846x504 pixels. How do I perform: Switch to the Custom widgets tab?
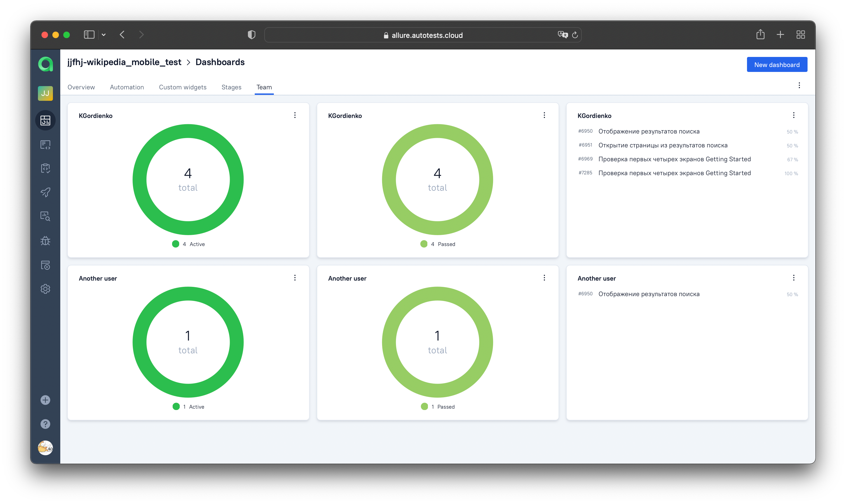coord(182,87)
